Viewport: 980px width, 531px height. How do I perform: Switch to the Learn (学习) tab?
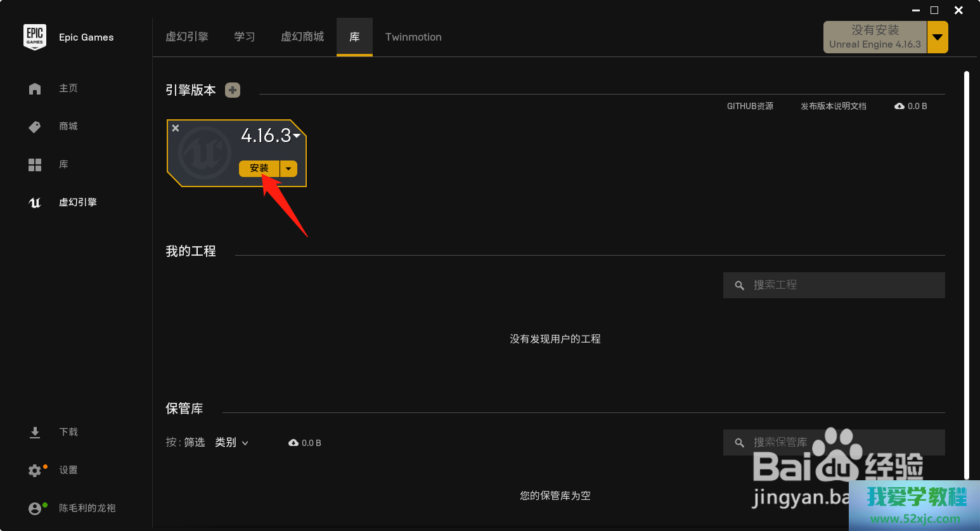coord(244,37)
